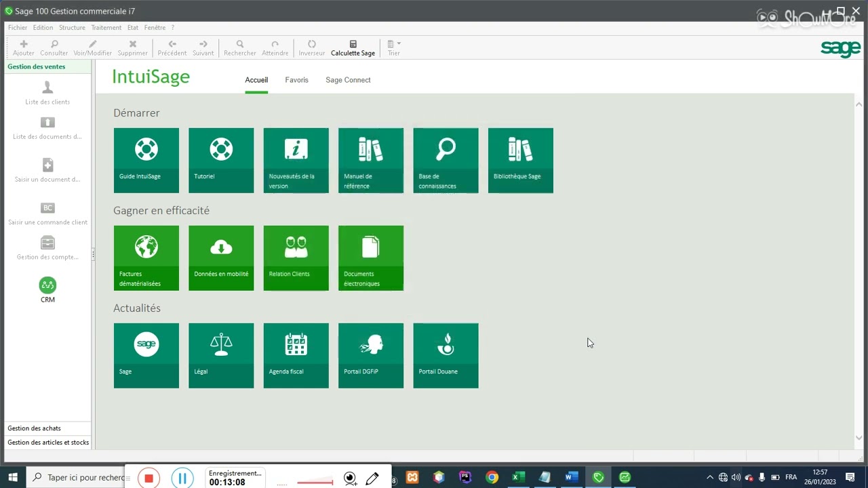Open the Etat menu

133,28
